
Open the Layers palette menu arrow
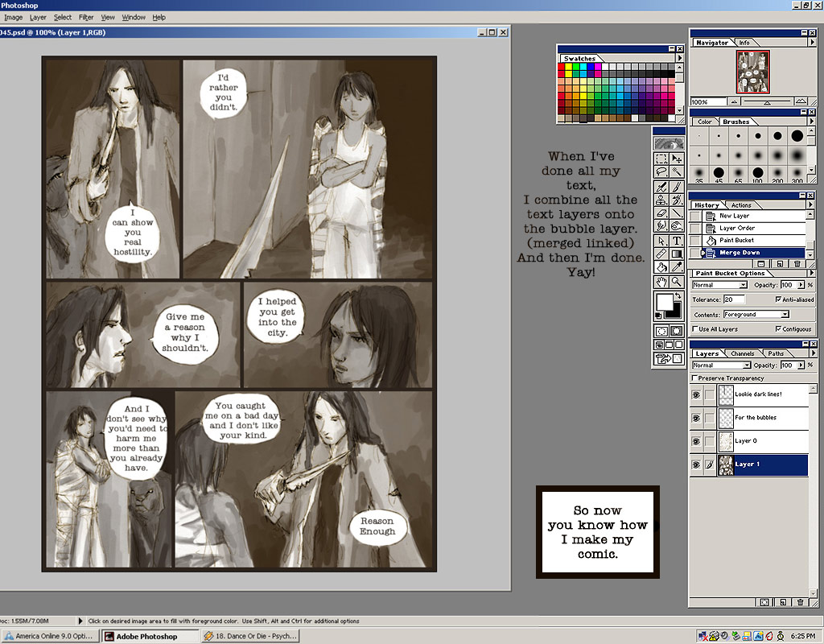pos(813,353)
